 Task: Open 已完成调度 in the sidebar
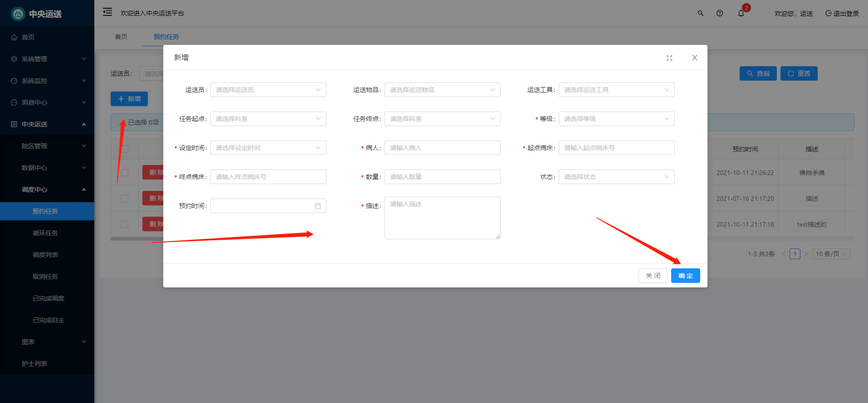tap(47, 298)
